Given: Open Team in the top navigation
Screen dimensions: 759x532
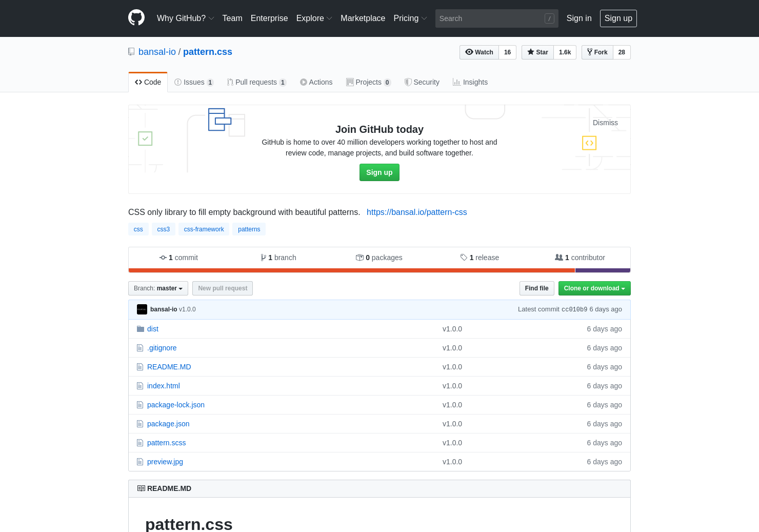Looking at the screenshot, I should point(232,18).
